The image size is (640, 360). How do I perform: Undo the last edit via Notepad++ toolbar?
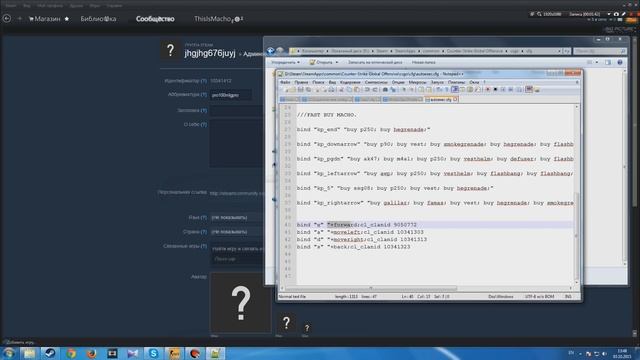coord(367,89)
